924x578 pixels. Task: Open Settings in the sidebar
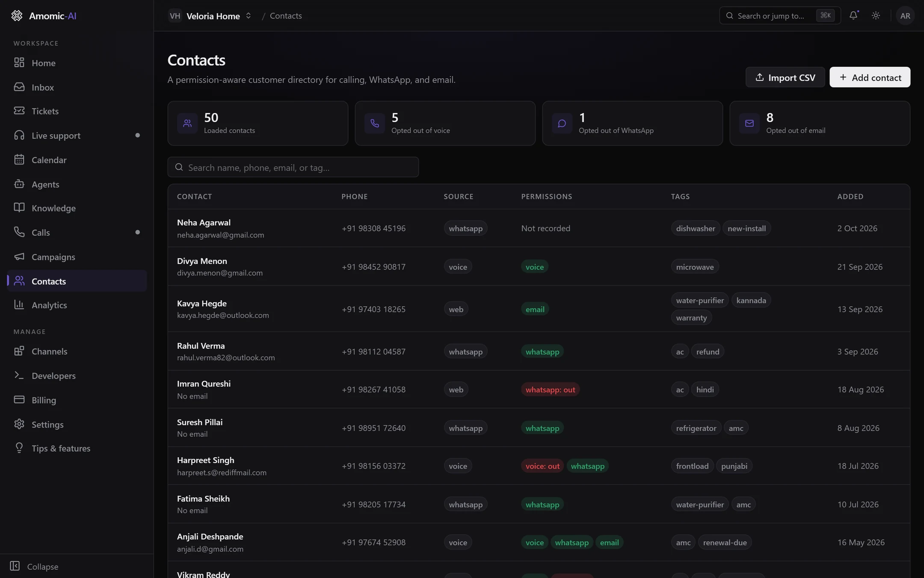click(x=77, y=424)
